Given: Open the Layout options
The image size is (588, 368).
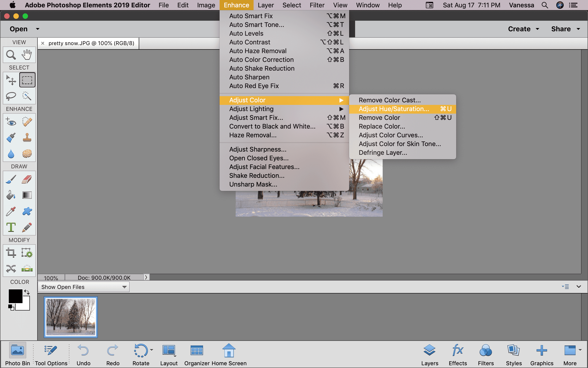Looking at the screenshot, I should 169,354.
